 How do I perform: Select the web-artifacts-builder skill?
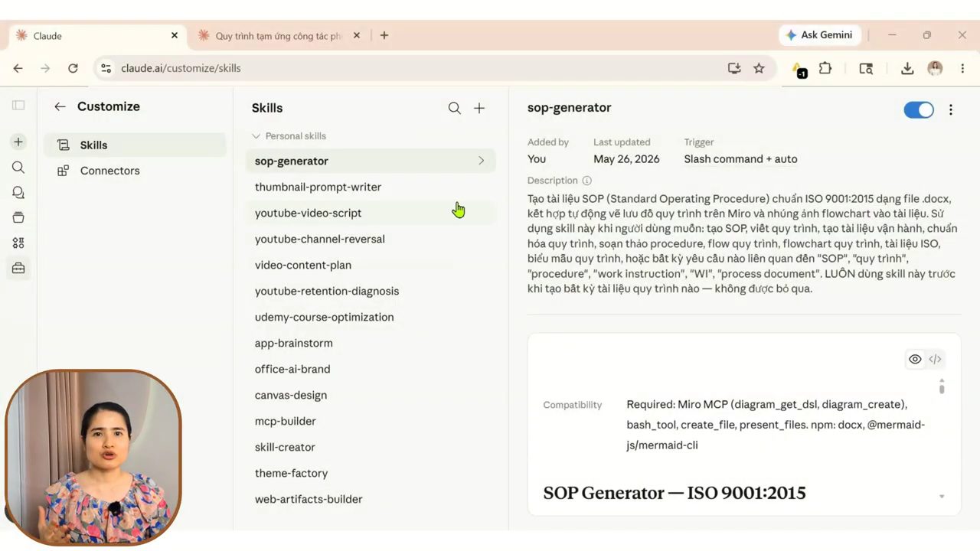point(371,499)
